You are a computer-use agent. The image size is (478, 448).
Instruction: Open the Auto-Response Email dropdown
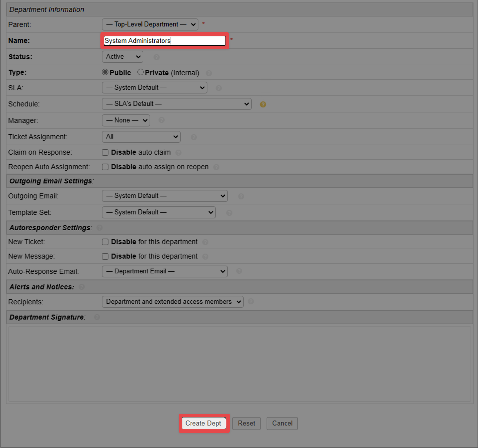pos(164,271)
